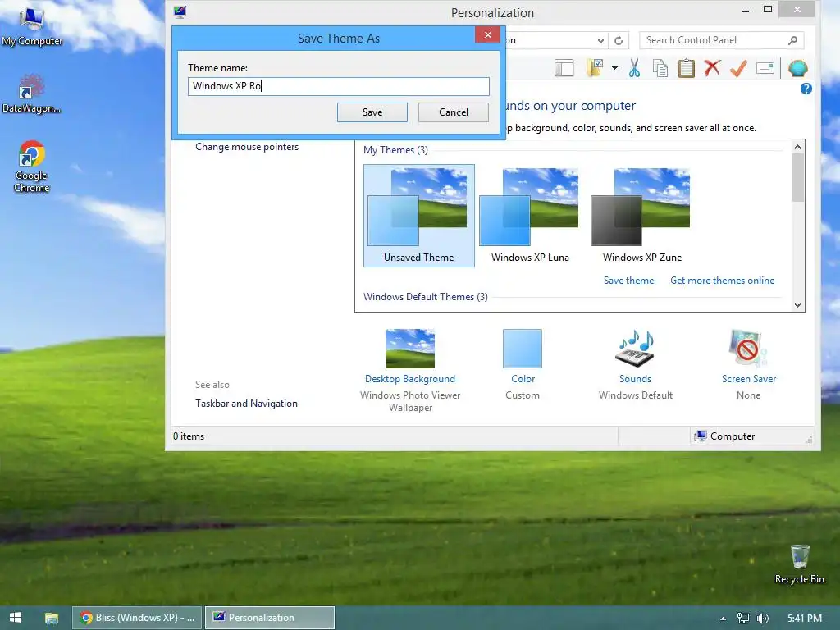Image resolution: width=840 pixels, height=630 pixels.
Task: Click the orange checkmark Properties toolbar icon
Action: (x=739, y=68)
